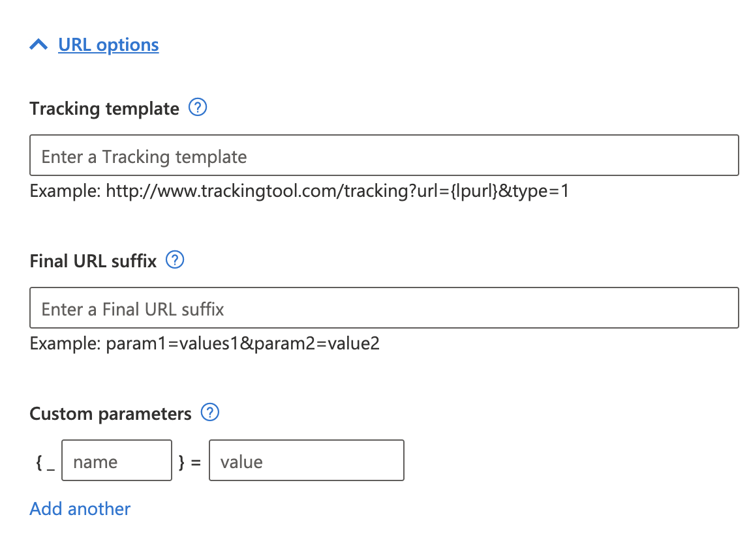
Task: Open Tracking template help icon
Action: [x=197, y=108]
